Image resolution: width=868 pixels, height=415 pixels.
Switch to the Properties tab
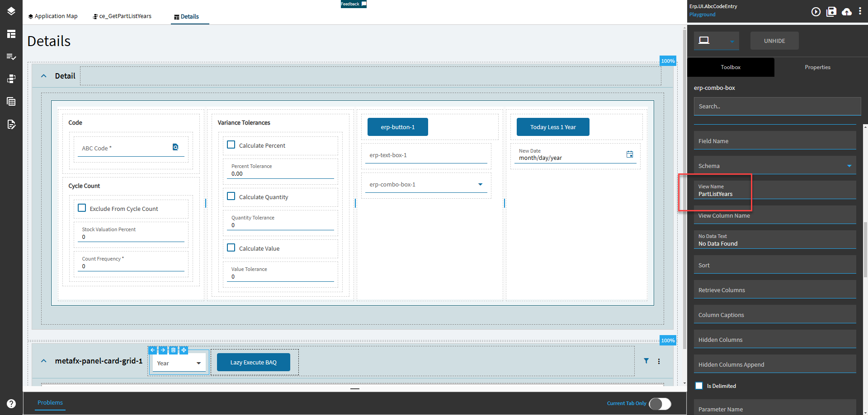(x=817, y=67)
